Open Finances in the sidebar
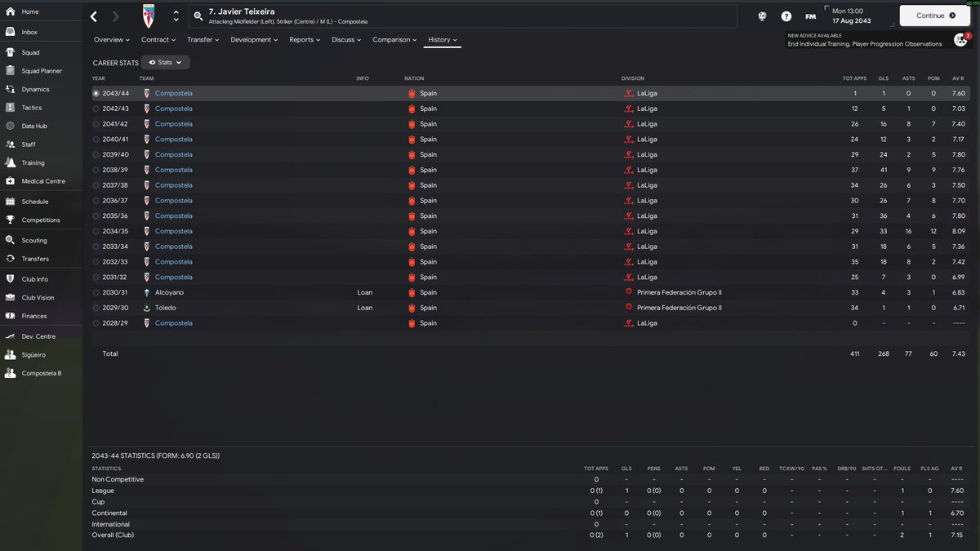Viewport: 980px width, 551px height. 34,316
